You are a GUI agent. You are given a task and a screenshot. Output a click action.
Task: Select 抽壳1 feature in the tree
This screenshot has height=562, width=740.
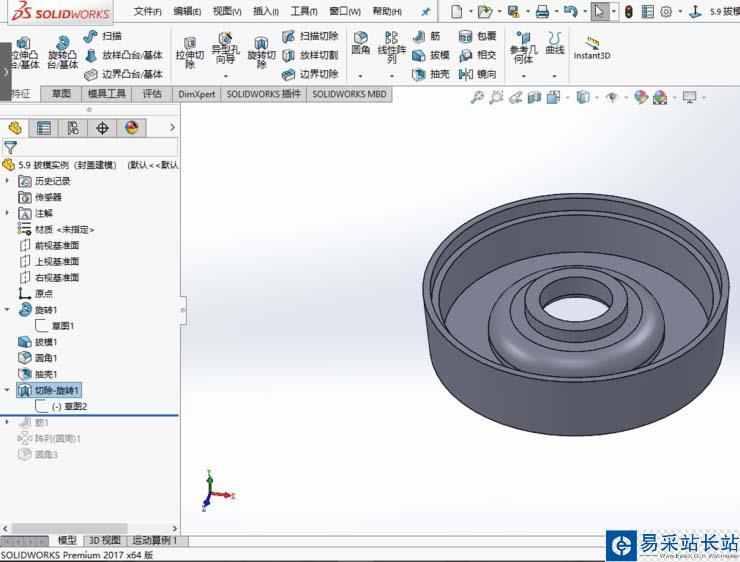click(38, 374)
